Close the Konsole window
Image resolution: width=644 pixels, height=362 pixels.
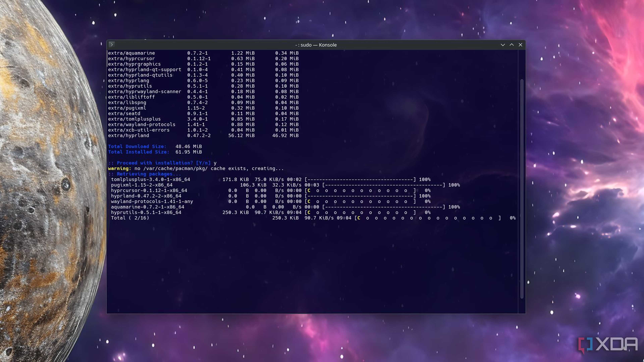[x=520, y=45]
